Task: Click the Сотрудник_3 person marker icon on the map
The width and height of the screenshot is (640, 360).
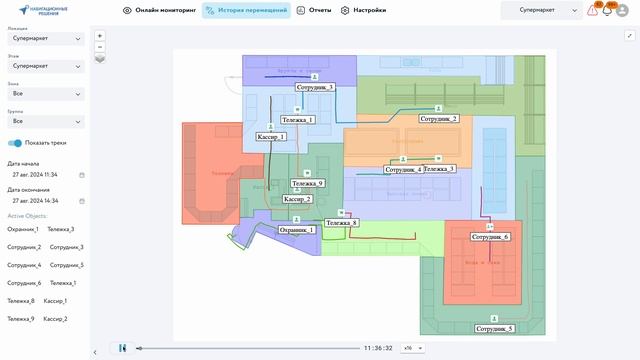Action: point(314,77)
